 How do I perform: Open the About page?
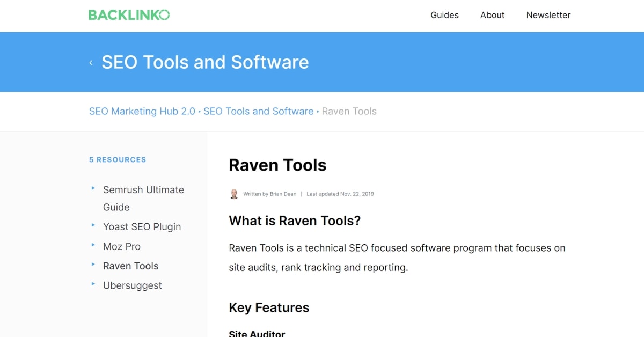[492, 15]
